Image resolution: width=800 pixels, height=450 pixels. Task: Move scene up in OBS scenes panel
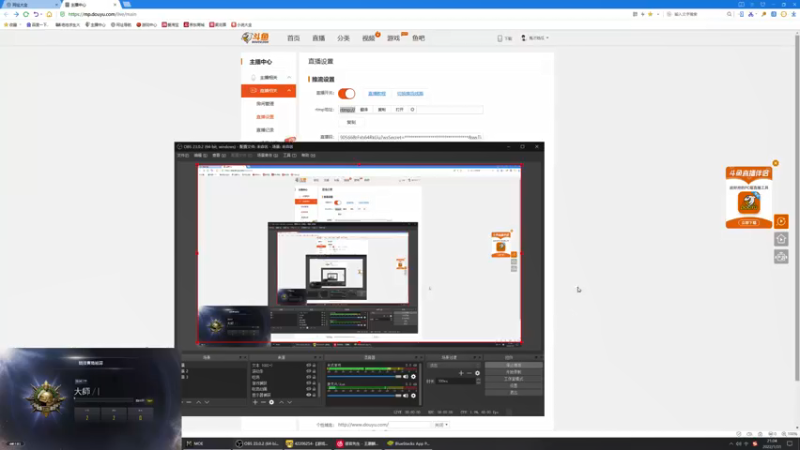pos(198,402)
